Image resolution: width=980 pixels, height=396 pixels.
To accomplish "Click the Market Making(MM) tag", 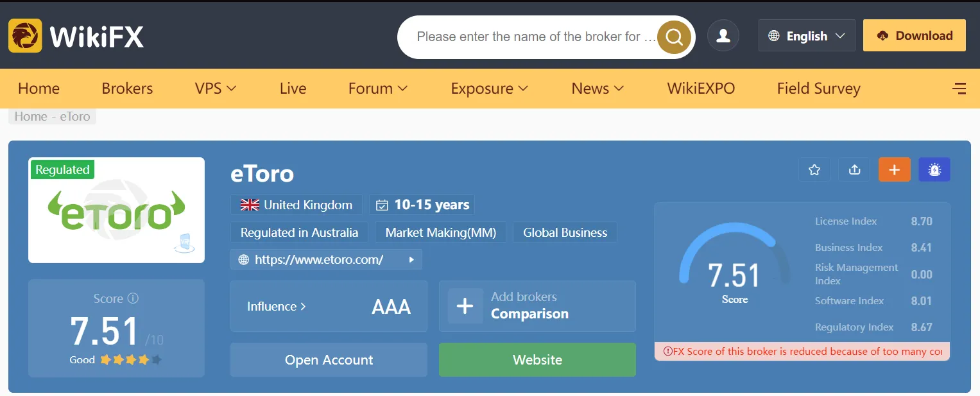I will pos(441,232).
